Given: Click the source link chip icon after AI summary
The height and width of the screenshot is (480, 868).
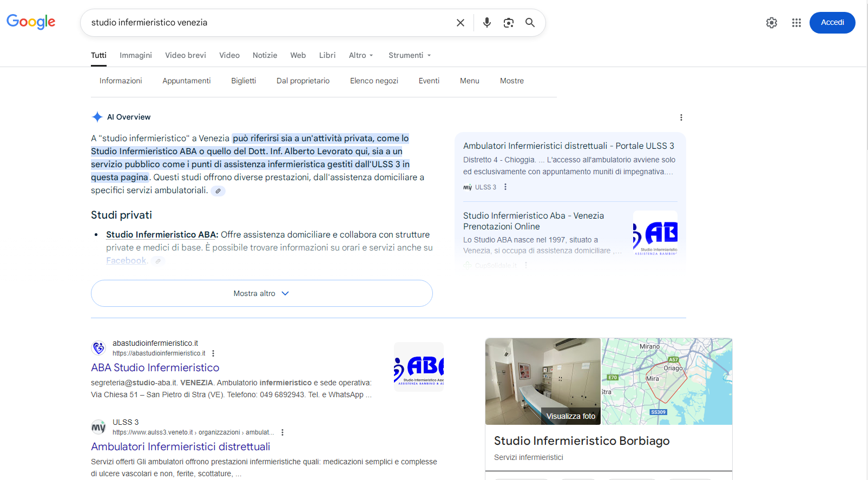Looking at the screenshot, I should click(x=218, y=191).
